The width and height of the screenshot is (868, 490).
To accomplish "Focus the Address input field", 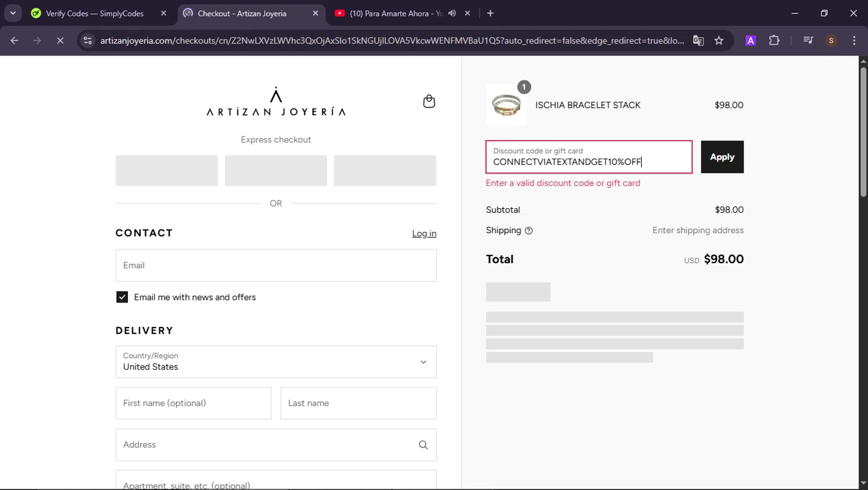I will [276, 445].
